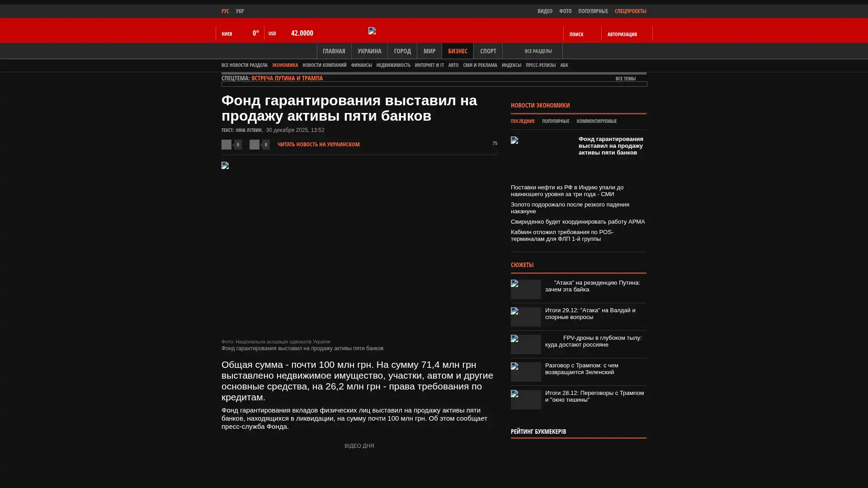Click the first gray share button

click(x=226, y=145)
